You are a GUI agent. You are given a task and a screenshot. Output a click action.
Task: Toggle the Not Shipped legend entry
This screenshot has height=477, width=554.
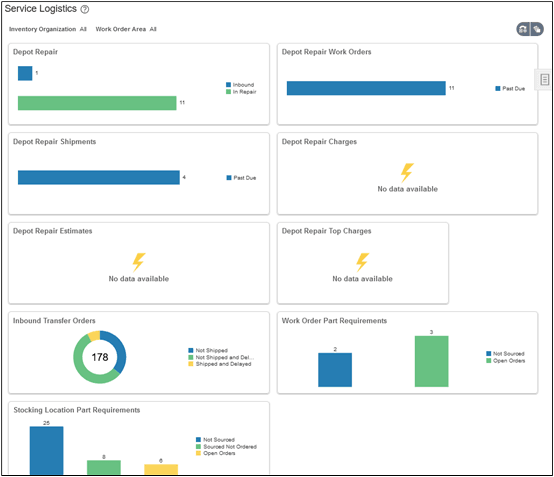click(x=208, y=351)
